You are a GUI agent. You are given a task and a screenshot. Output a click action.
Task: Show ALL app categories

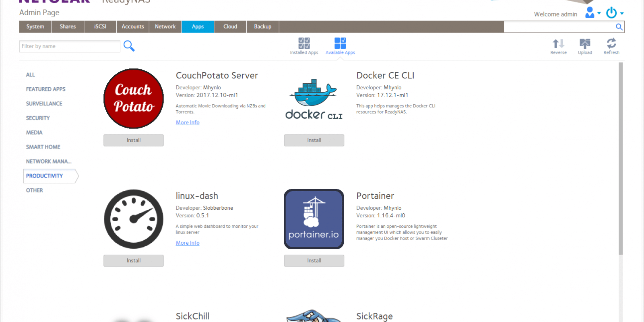click(31, 75)
